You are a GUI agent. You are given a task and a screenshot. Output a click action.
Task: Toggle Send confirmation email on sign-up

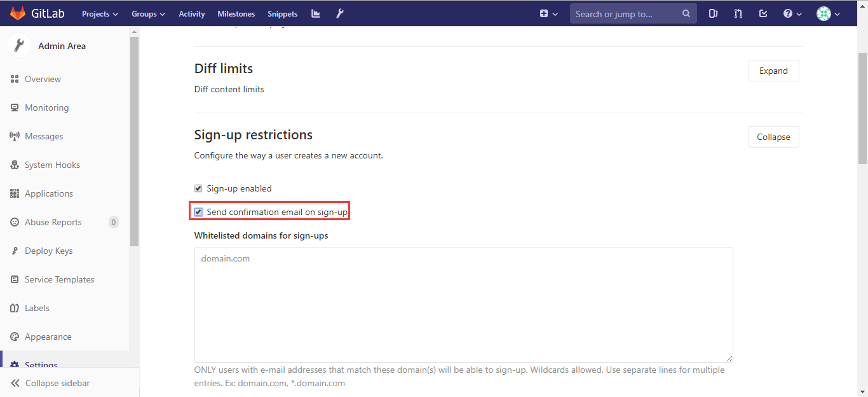coord(198,212)
